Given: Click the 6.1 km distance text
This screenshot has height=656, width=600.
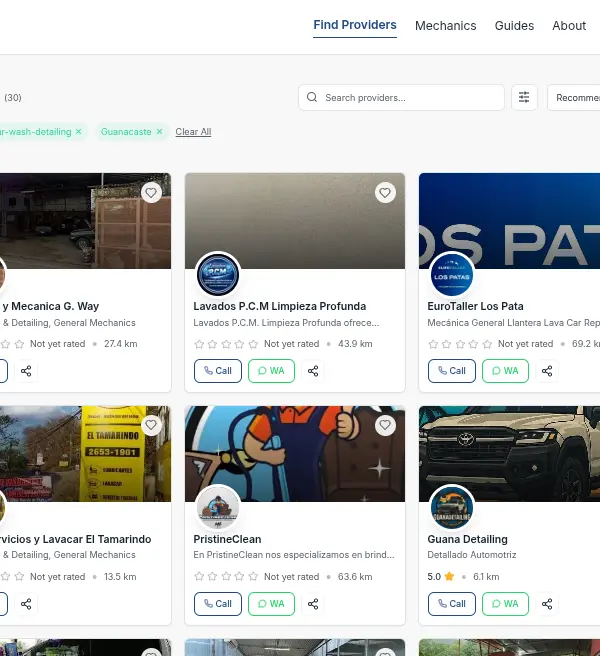Looking at the screenshot, I should (x=486, y=577).
